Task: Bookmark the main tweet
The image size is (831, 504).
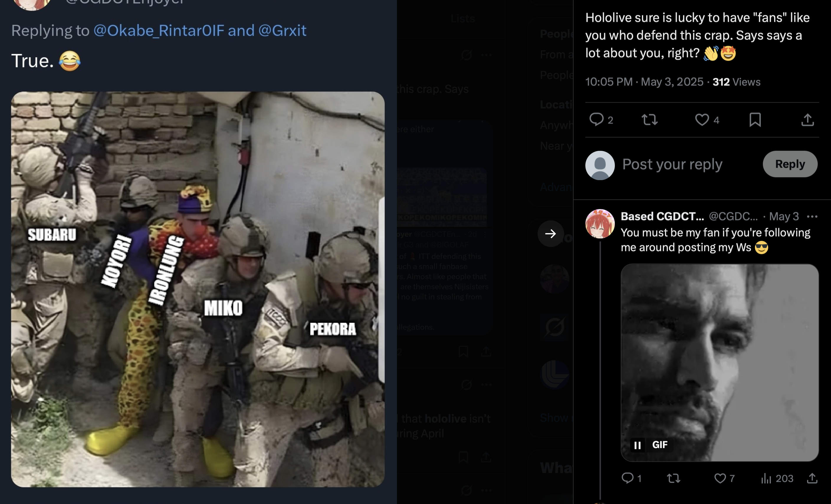Action: pos(755,120)
